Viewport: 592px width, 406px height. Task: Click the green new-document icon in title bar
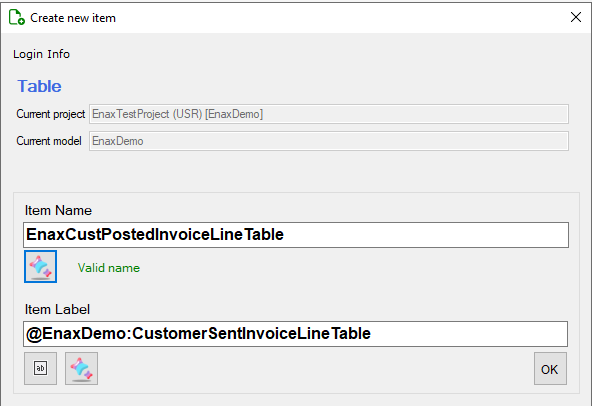pyautogui.click(x=17, y=17)
